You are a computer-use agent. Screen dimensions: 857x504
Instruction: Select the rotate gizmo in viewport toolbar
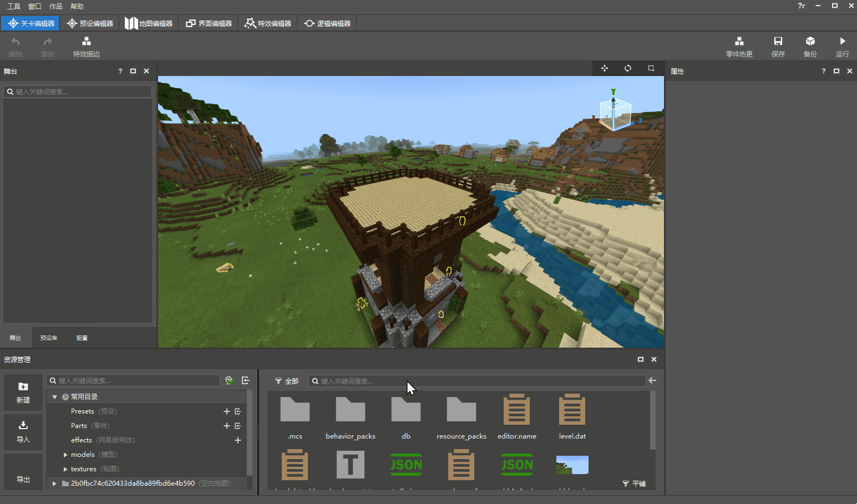[628, 68]
